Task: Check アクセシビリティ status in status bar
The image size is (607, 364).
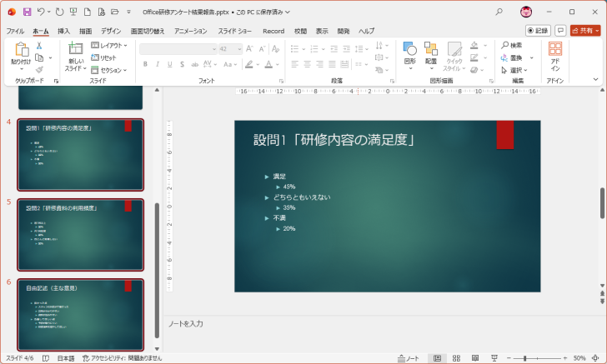Action: 123,358
